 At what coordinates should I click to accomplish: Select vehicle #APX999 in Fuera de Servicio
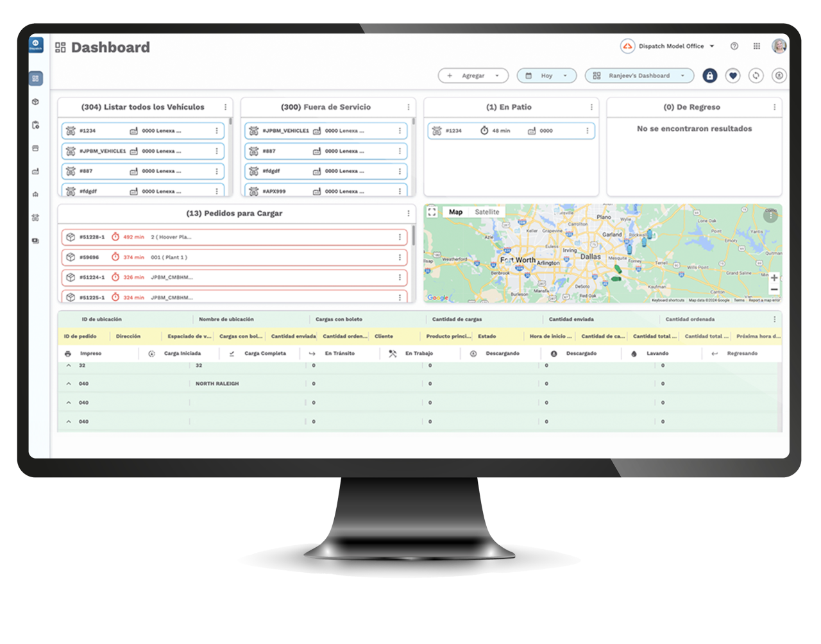pos(326,191)
